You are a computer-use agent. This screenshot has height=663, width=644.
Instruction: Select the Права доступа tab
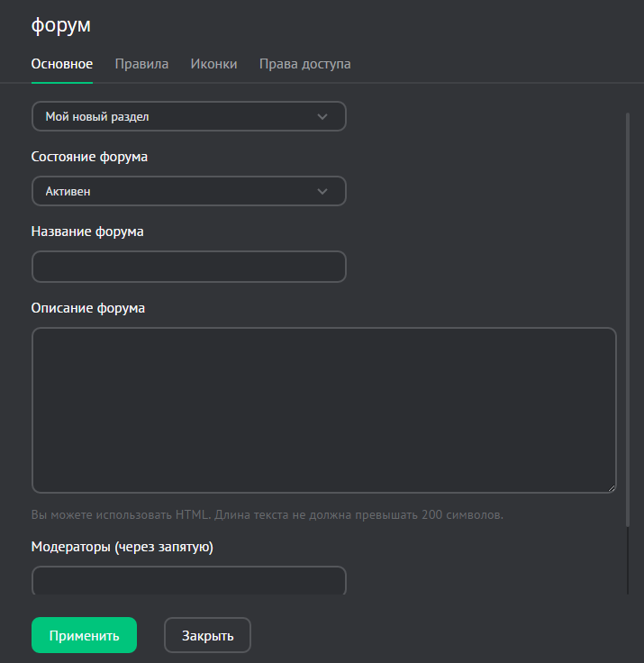pos(304,64)
